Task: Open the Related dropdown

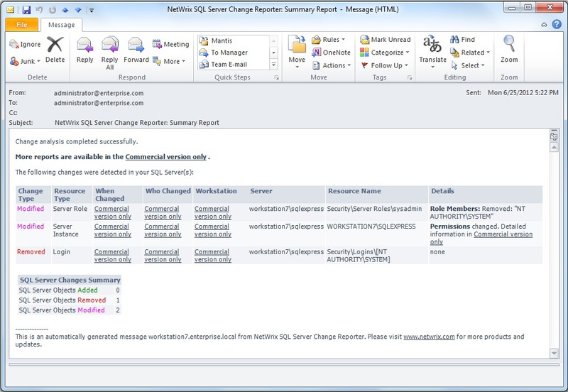Action: 470,53
